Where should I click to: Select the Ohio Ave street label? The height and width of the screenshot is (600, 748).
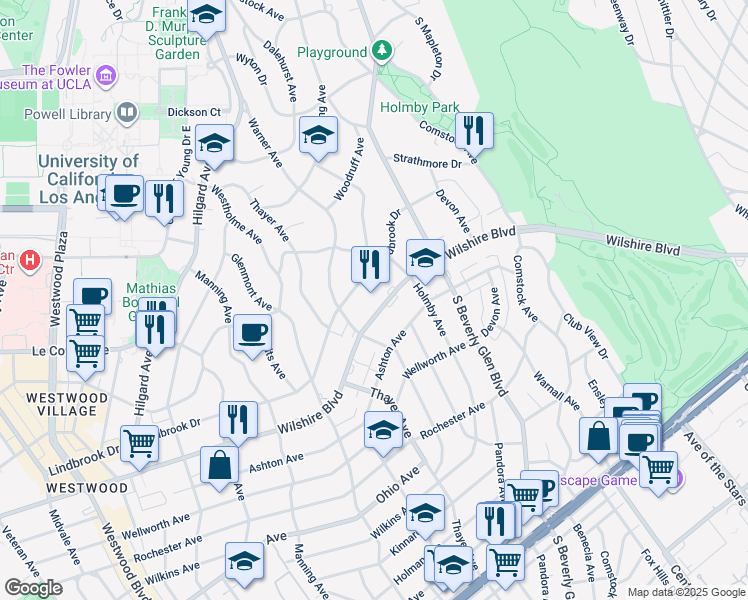[x=397, y=485]
